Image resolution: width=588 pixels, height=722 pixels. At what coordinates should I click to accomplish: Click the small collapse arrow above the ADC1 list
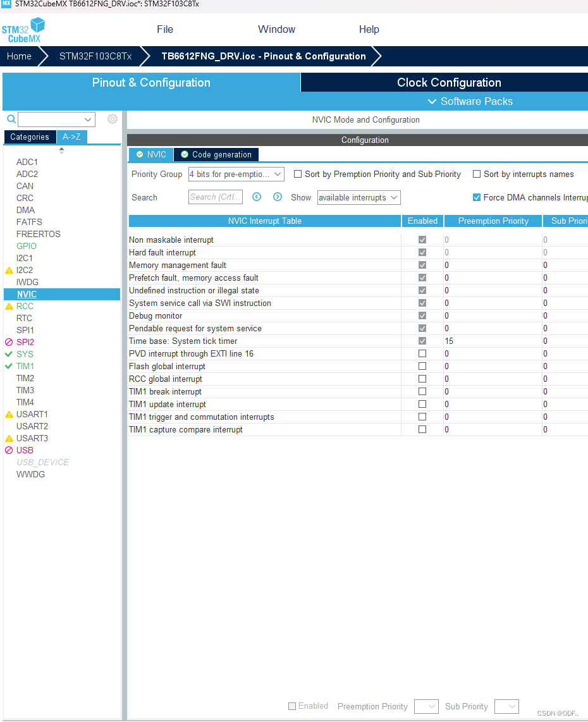[61, 150]
